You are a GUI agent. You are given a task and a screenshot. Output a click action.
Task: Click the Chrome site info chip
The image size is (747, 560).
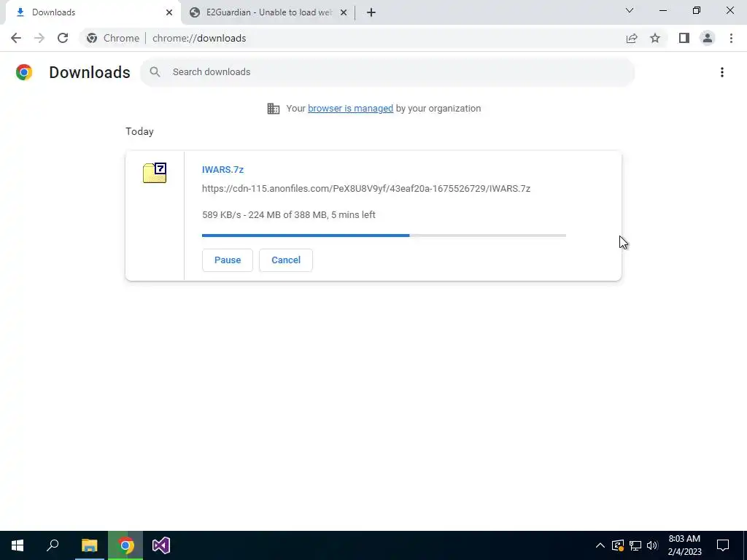pos(113,38)
